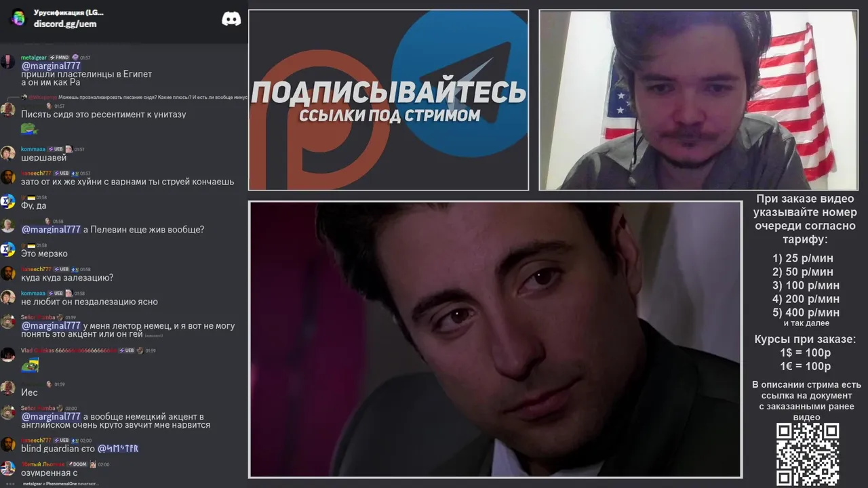868x488 pixels.
Task: Click @marginal777 mention in metalgear's message
Action: point(51,66)
